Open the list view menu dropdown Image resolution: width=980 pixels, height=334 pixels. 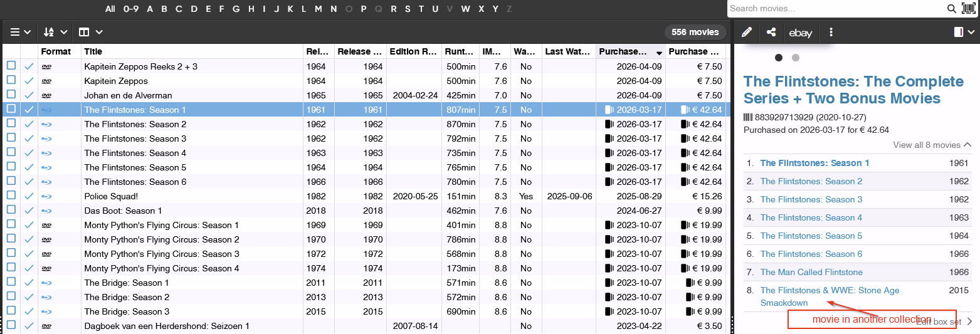coord(21,32)
